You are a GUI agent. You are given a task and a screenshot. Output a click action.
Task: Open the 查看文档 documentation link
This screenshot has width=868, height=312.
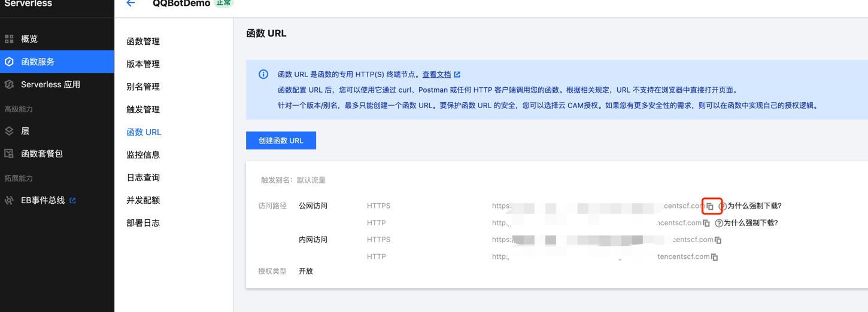(436, 75)
